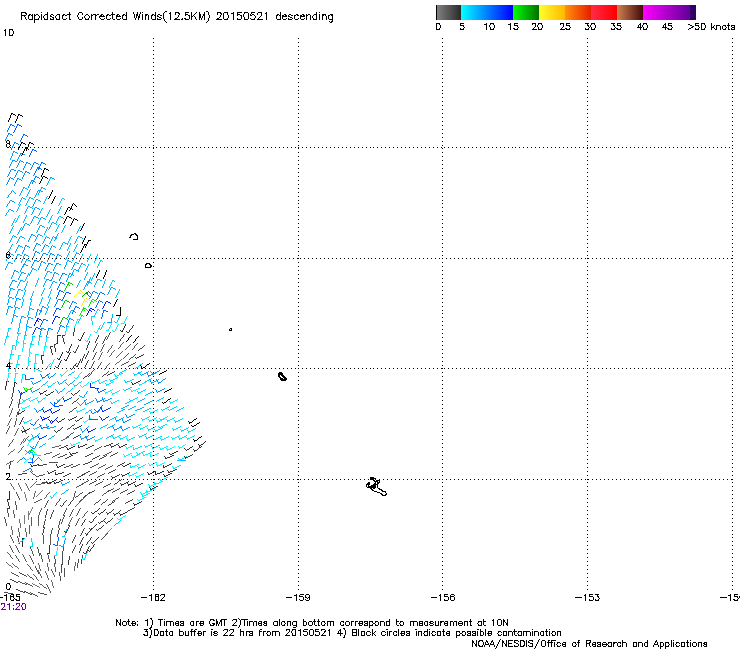Viewport: 740px width, 650px height.
Task: Click the magenta 40-45 knots color segment
Action: 655,12
